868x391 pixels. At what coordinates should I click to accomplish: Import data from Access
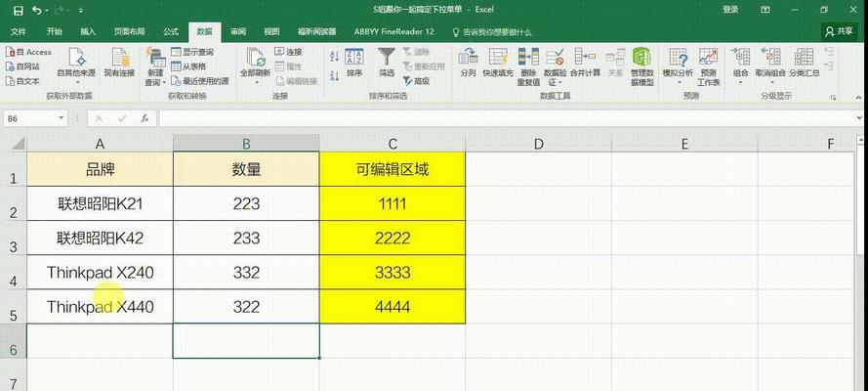click(28, 52)
